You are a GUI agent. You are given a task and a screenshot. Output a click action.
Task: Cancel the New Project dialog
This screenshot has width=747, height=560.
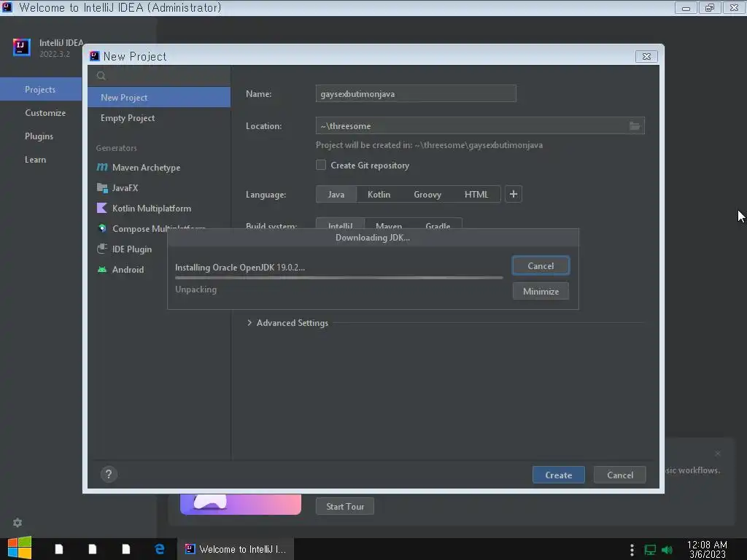point(620,475)
